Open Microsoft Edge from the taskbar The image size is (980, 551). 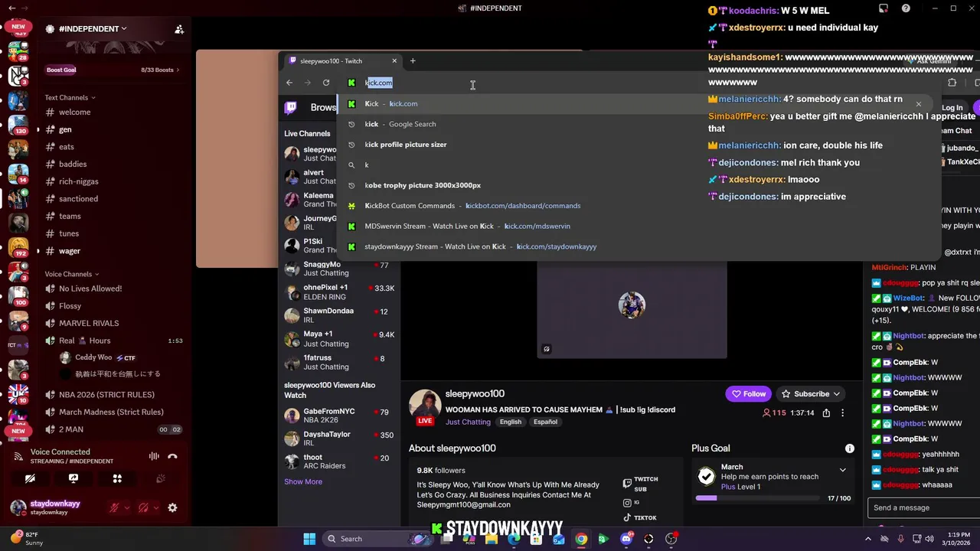point(514,539)
